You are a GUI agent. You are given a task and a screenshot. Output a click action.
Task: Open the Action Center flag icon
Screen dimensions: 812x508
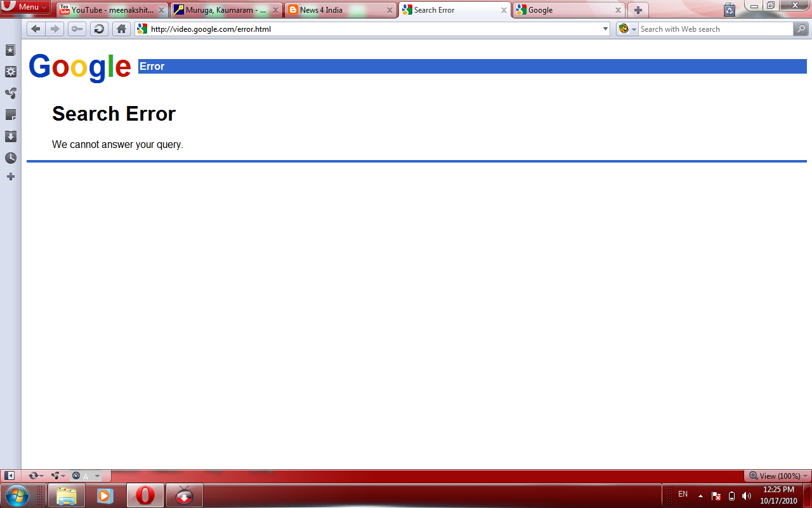click(716, 495)
